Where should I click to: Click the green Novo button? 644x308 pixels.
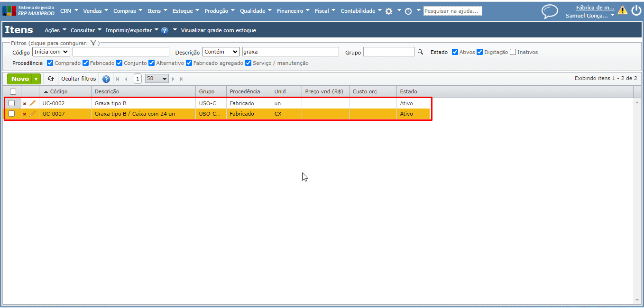point(20,79)
